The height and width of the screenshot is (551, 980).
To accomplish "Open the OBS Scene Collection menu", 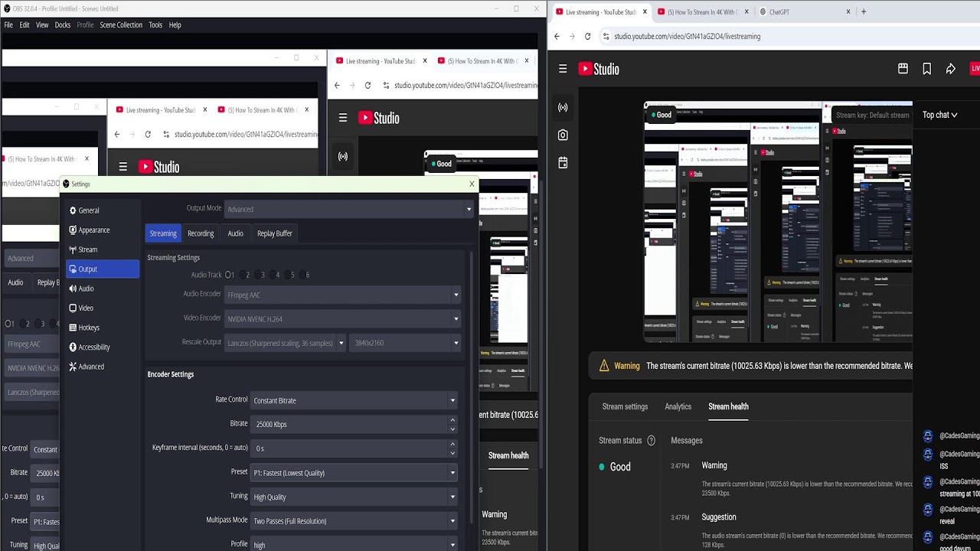I will 121,24.
